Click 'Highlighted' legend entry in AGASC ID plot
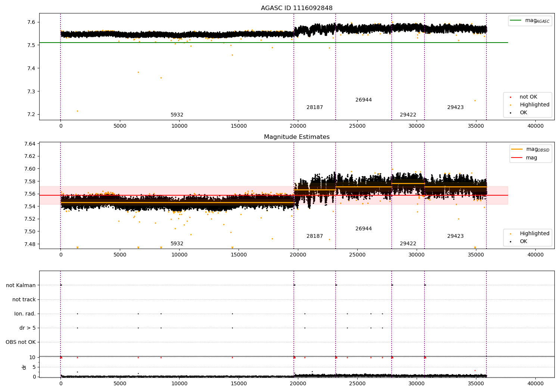 [534, 105]
